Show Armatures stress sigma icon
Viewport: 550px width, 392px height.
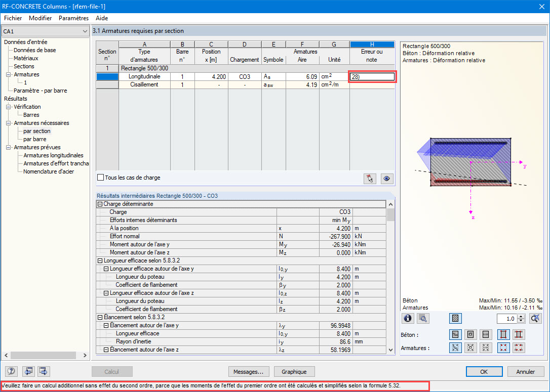tap(470, 347)
